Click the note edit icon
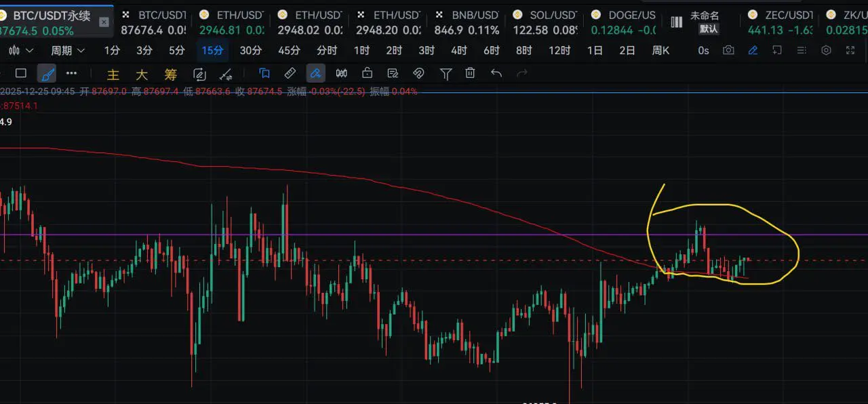Screen dimensions: 868x404 (393, 73)
